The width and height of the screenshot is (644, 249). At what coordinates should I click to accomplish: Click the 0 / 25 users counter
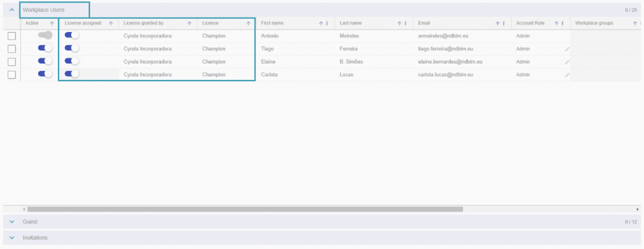pyautogui.click(x=631, y=10)
